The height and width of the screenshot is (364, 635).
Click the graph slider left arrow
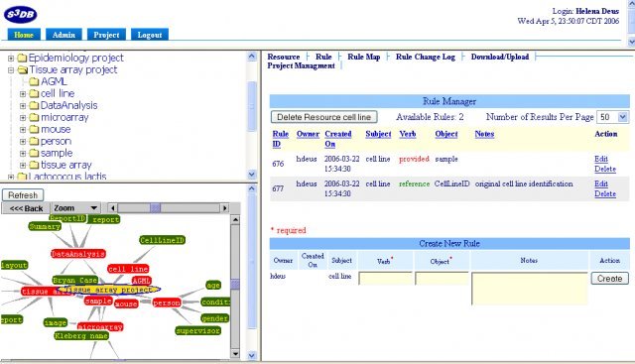(x=112, y=208)
